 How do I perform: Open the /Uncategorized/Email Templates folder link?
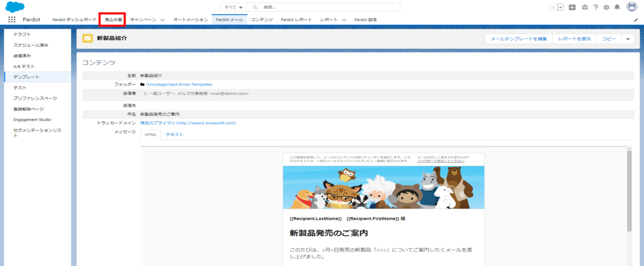(179, 84)
